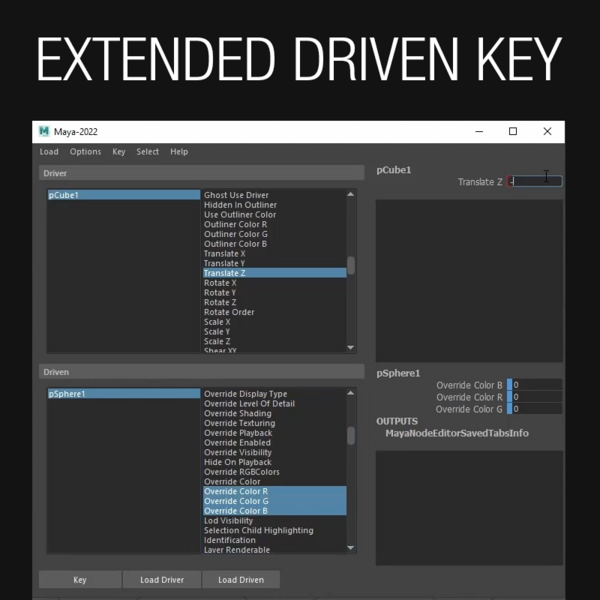Click the blue slider handle for Override Color G
Image resolution: width=600 pixels, height=600 pixels.
[x=509, y=409]
